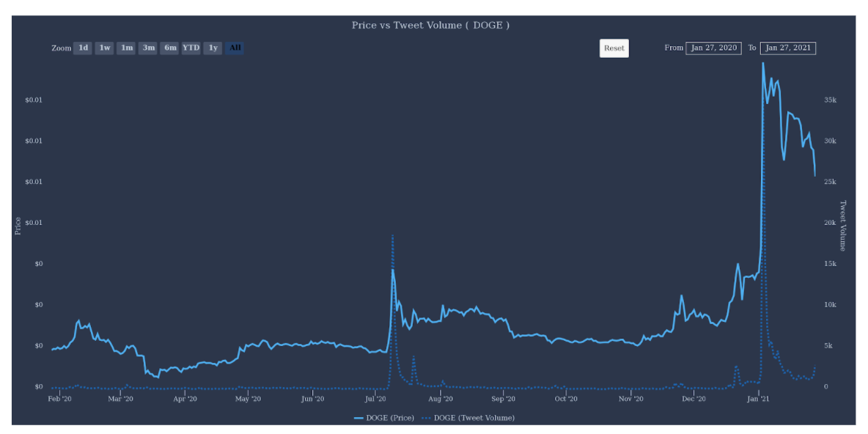Select the 1d zoom range

pyautogui.click(x=83, y=48)
